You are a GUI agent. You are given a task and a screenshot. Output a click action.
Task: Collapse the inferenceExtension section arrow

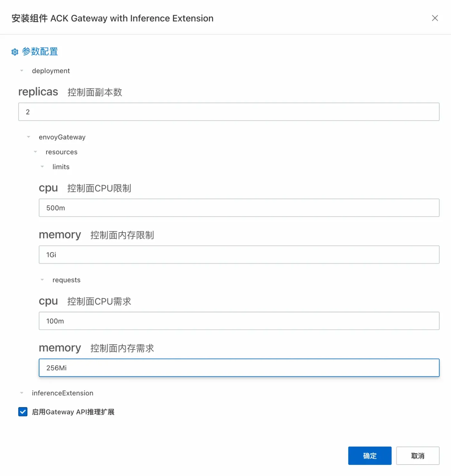tap(22, 393)
